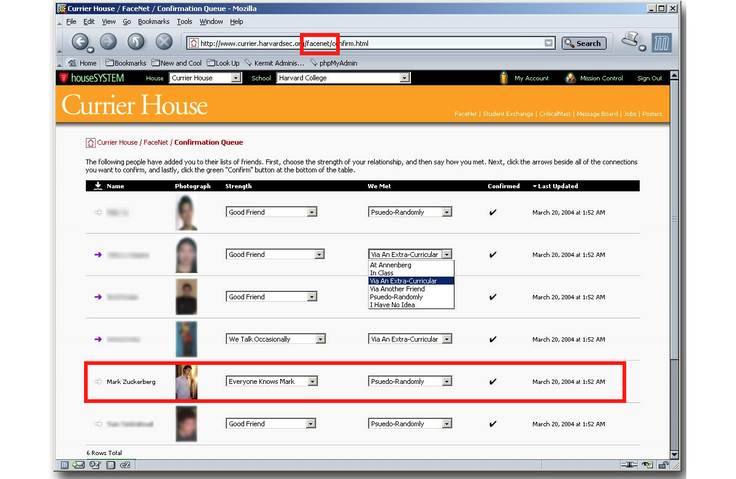The width and height of the screenshot is (736, 479).
Task: Open the Student Exchange link
Action: click(x=508, y=114)
